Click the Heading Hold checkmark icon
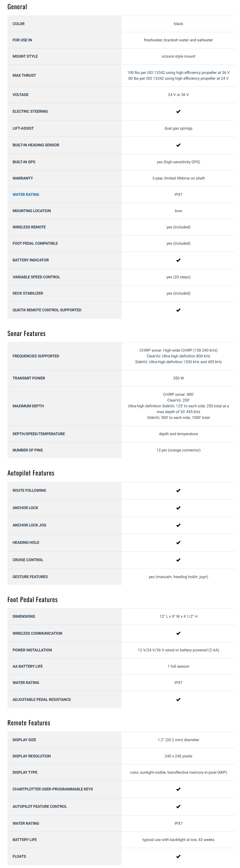The image size is (240, 868). tap(178, 543)
